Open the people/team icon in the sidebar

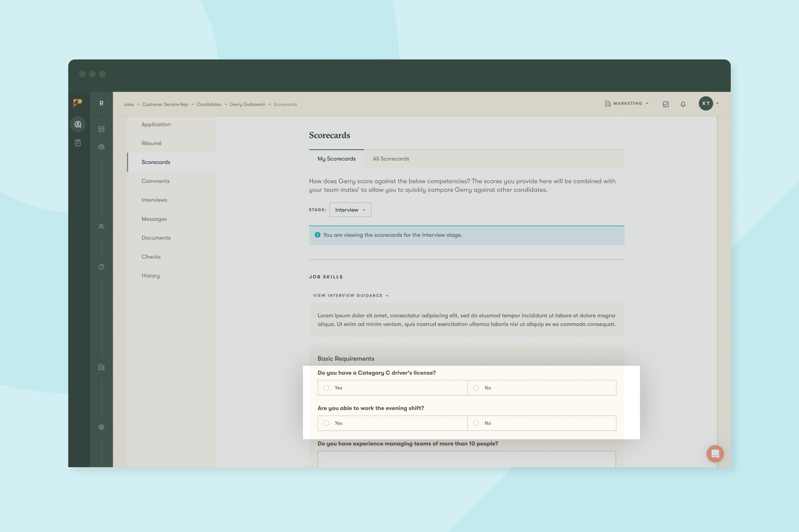coord(101,226)
